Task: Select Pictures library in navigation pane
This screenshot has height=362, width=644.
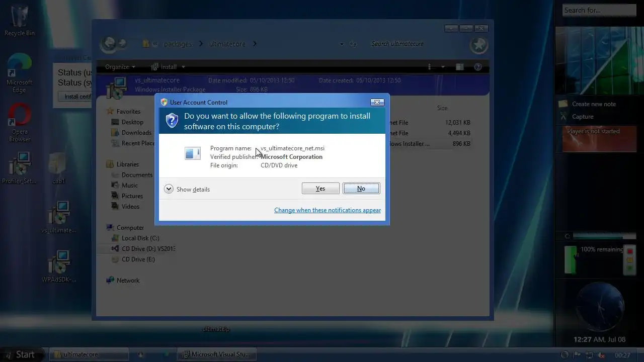Action: coord(132,196)
